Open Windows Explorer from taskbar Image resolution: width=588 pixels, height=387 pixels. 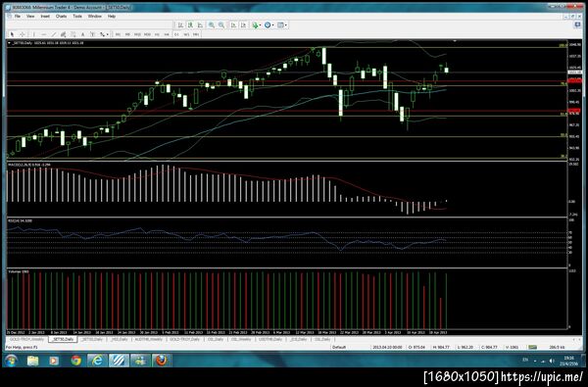pos(33,361)
